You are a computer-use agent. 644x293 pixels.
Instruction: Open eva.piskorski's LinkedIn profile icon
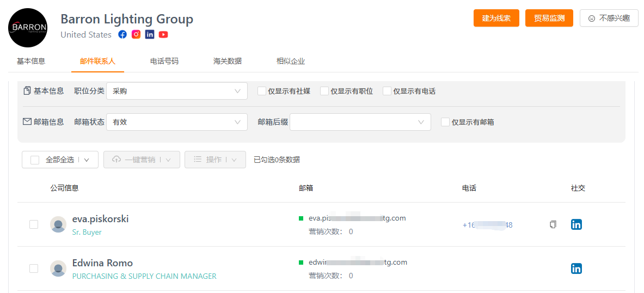point(576,224)
